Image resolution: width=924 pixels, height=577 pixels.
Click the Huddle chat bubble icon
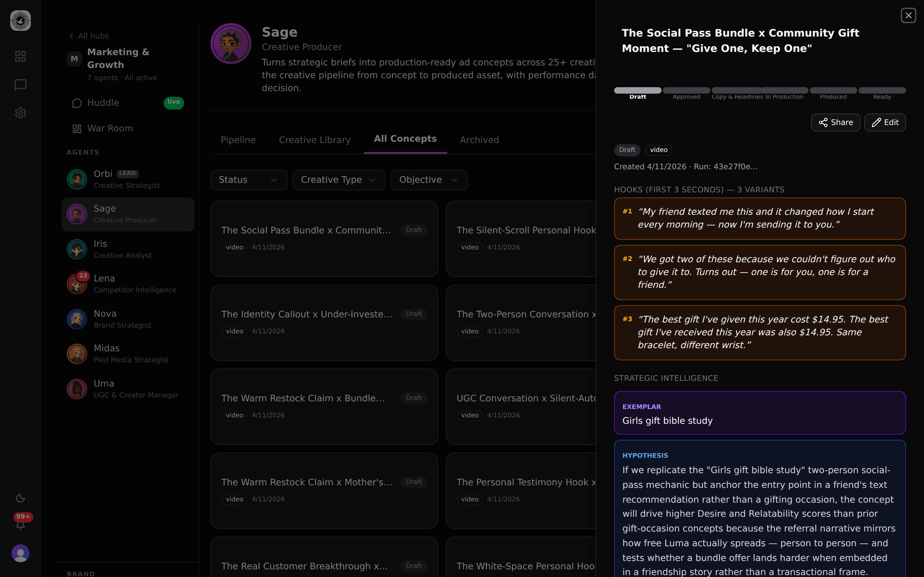tap(77, 103)
